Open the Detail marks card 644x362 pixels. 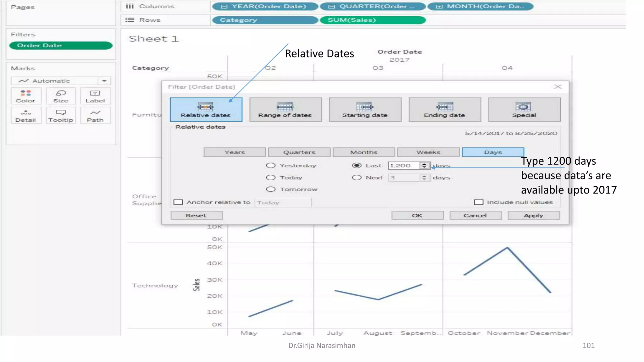tap(26, 116)
